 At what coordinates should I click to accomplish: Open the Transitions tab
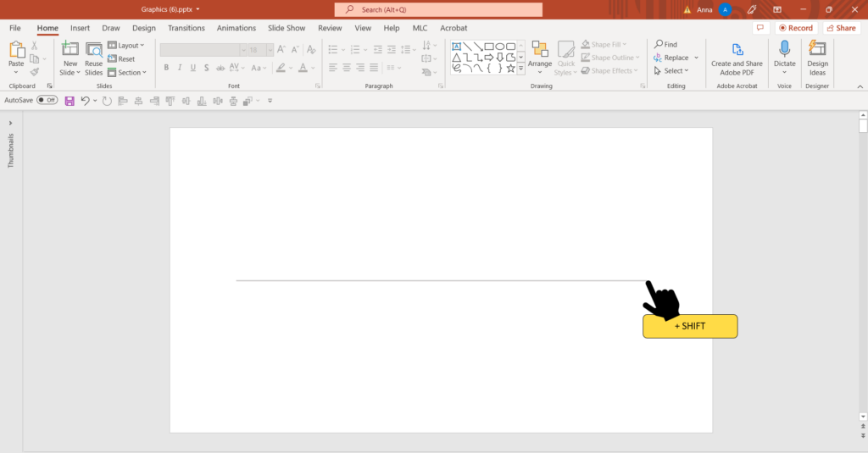[x=186, y=28]
